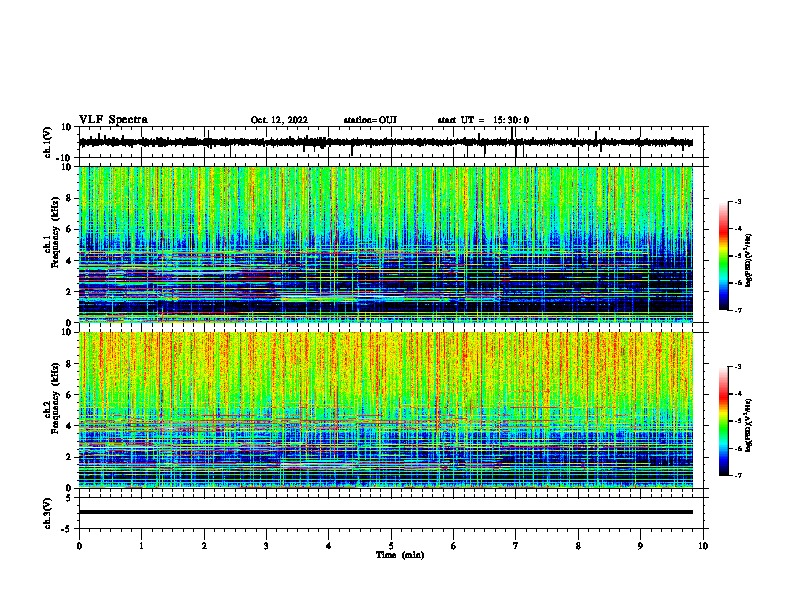Click the "ch.3(V)" axis label
This screenshot has height=612, width=792.
coord(47,514)
